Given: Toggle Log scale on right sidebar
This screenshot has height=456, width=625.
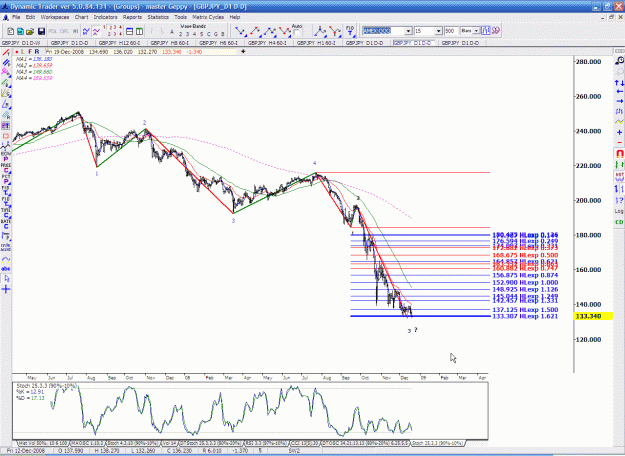Looking at the screenshot, I should click(619, 211).
